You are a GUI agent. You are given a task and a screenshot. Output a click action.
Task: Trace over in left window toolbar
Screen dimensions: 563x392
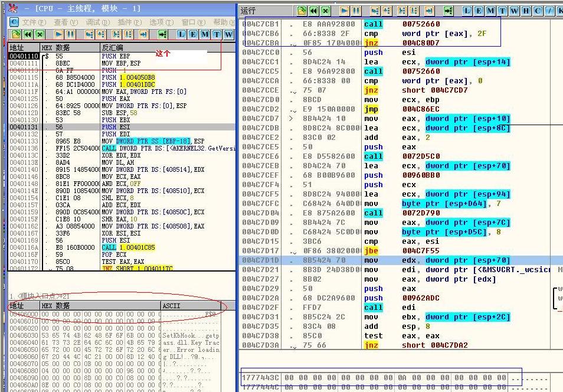click(129, 34)
